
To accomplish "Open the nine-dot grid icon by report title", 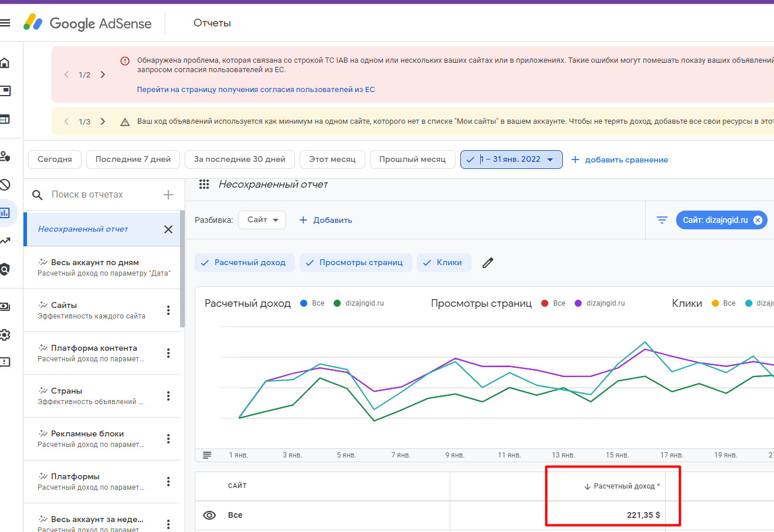I will click(x=204, y=184).
